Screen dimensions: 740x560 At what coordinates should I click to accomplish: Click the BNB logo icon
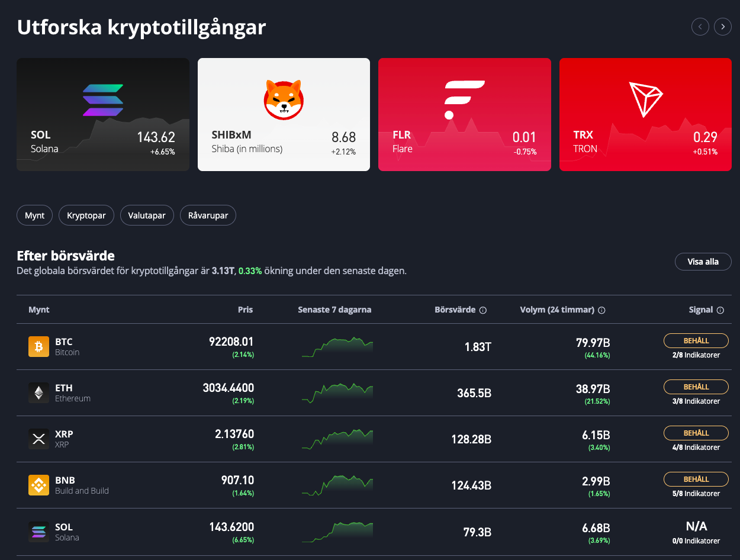38,485
